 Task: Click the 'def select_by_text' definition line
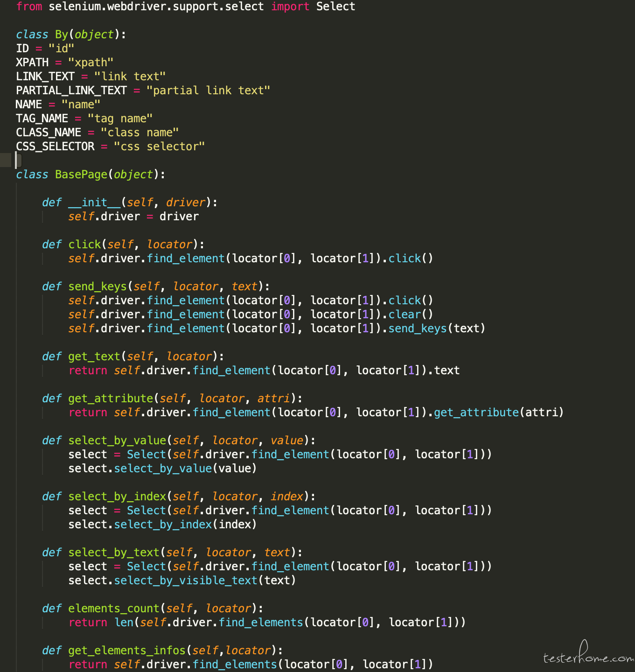click(172, 553)
